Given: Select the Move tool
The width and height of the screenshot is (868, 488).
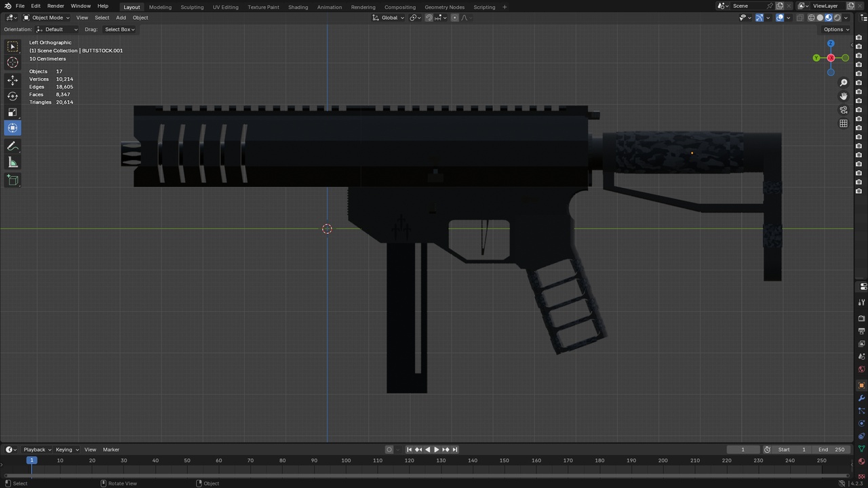Looking at the screenshot, I should (x=13, y=79).
